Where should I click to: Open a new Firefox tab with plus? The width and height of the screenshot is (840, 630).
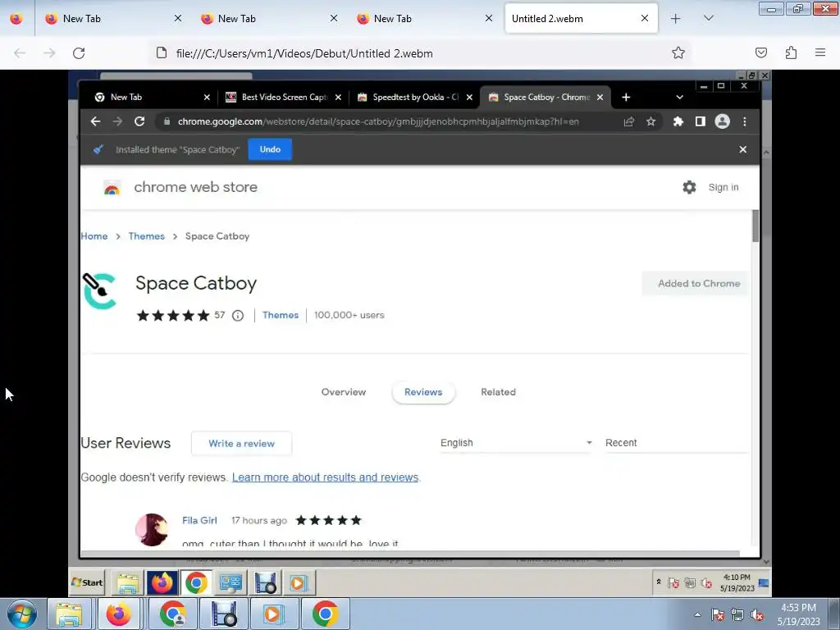point(676,19)
